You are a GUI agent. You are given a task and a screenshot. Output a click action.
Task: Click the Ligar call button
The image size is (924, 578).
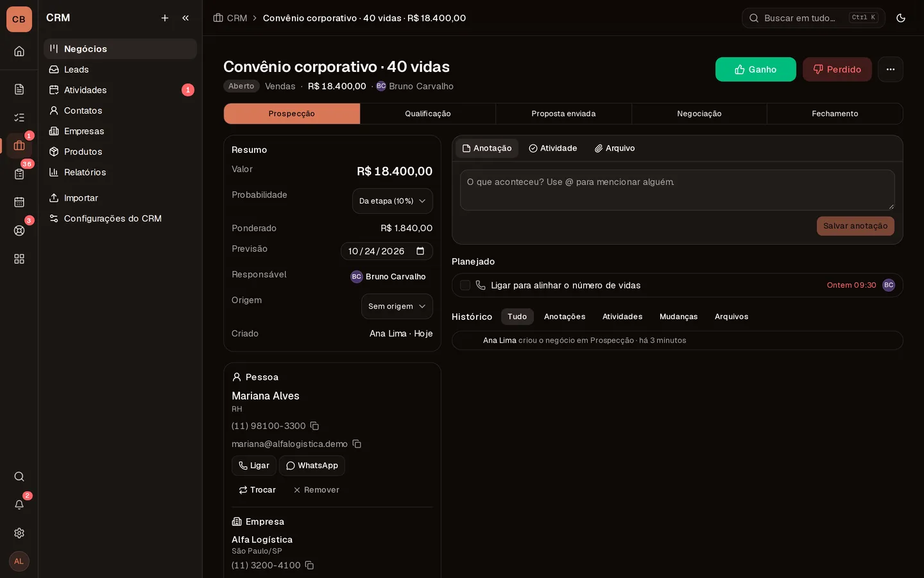coord(254,466)
